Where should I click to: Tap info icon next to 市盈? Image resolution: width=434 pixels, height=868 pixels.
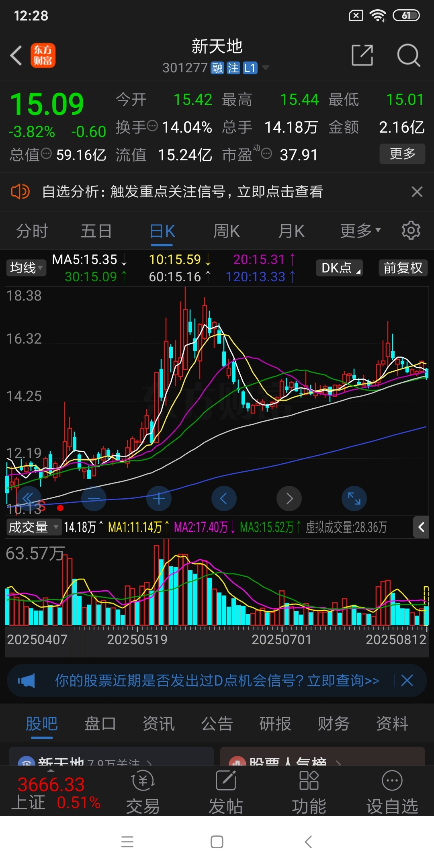266,153
